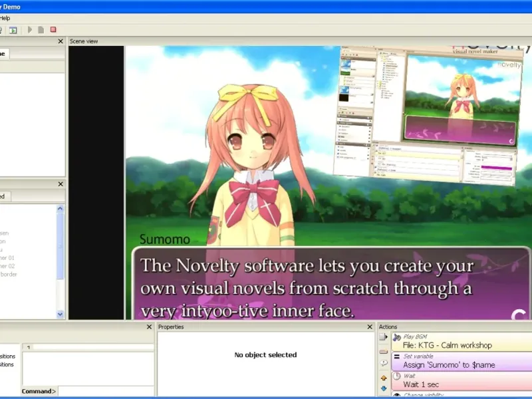Screen dimensions: 532x399
Task: Click the speech bubble dialogue icon
Action: point(384,363)
